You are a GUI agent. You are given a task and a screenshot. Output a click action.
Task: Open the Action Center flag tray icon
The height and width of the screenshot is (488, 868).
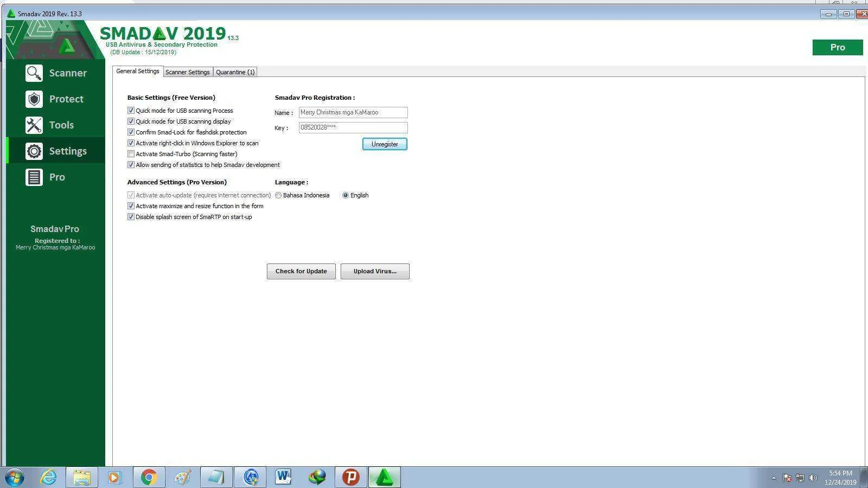tap(787, 478)
